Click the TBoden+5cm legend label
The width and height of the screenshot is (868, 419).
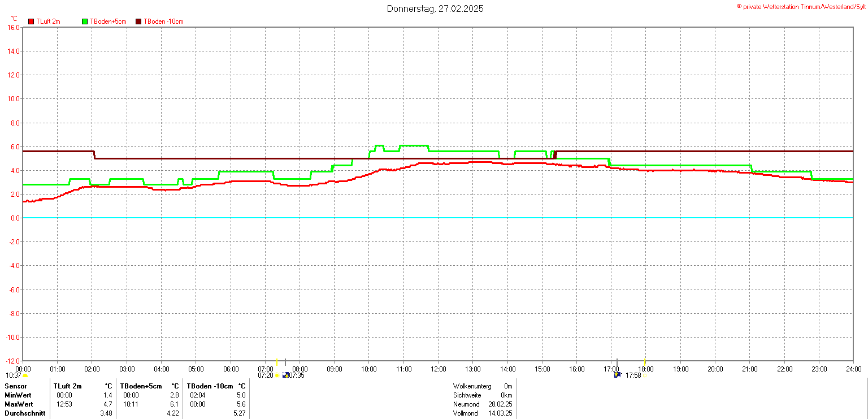pyautogui.click(x=108, y=21)
